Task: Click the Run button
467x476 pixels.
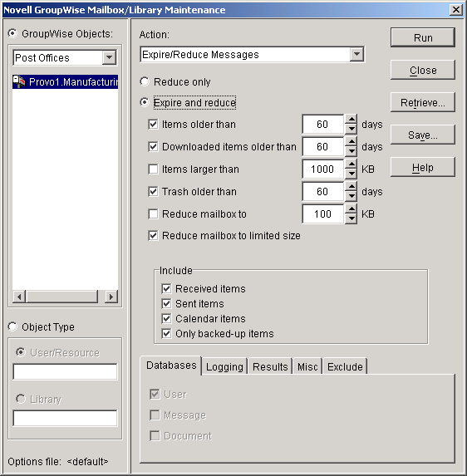Action: 423,37
